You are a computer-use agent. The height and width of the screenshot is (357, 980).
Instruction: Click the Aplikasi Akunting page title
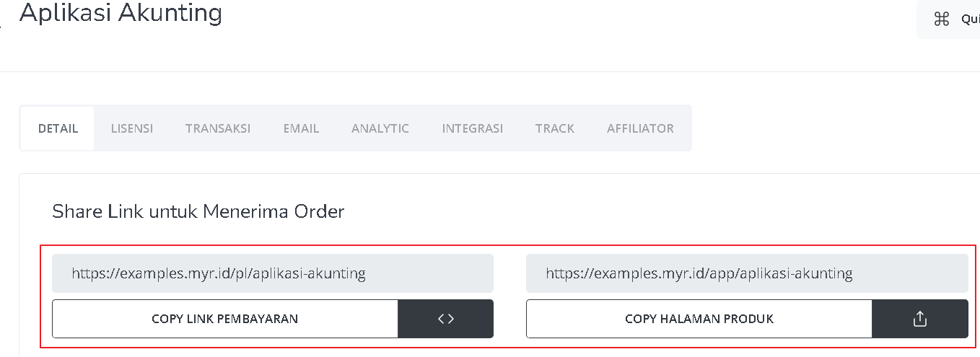[x=121, y=12]
